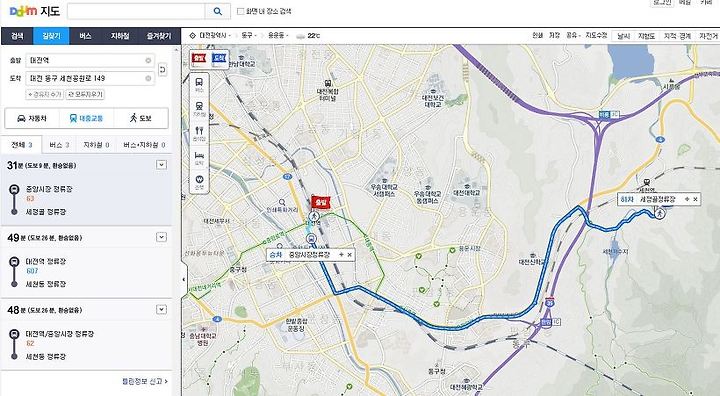This screenshot has height=396, width=720.
Task: Expand the 48-minute route details
Action: pyautogui.click(x=161, y=309)
